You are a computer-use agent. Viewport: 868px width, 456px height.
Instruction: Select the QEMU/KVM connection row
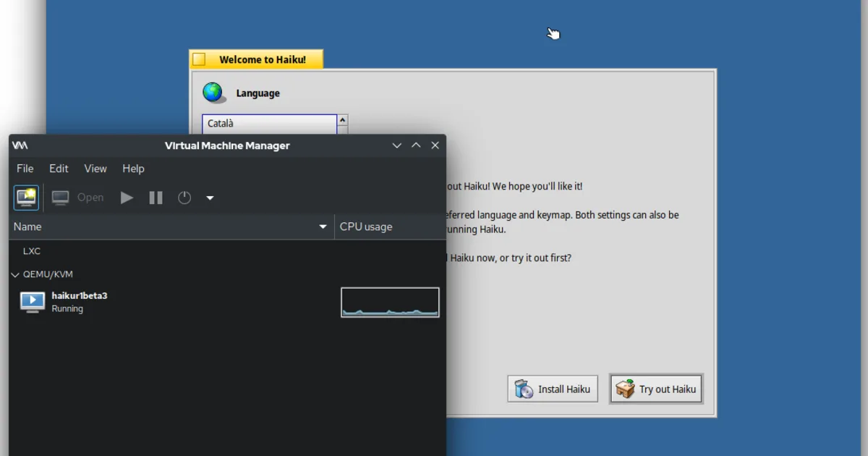click(227, 274)
